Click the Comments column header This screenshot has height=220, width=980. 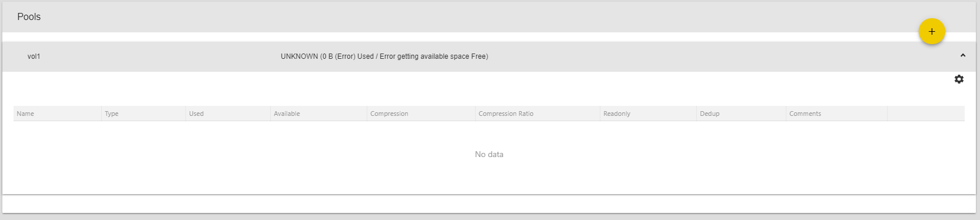coord(805,114)
